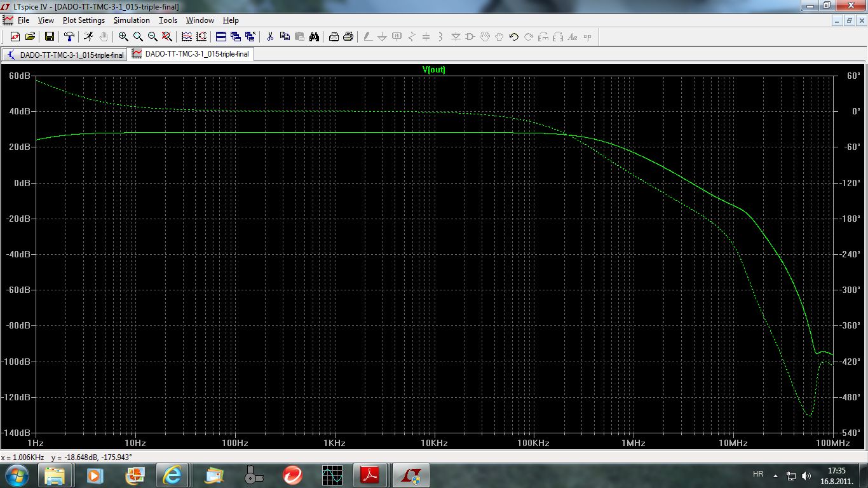Select the Move hand tool
This screenshot has height=488, width=868.
(x=485, y=37)
